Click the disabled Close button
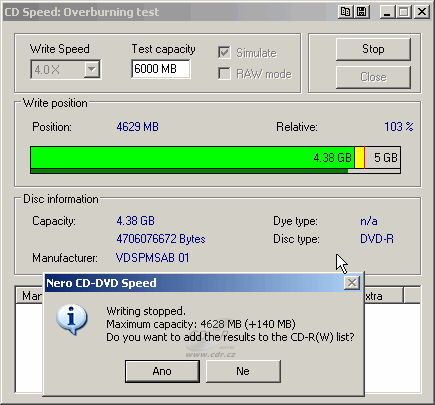Screen dimensions: 435x405 373,77
